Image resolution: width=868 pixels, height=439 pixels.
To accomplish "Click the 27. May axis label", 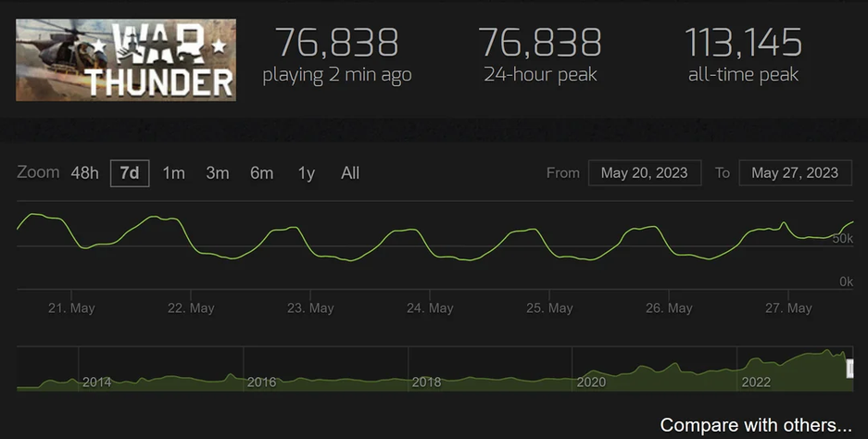I will 789,308.
